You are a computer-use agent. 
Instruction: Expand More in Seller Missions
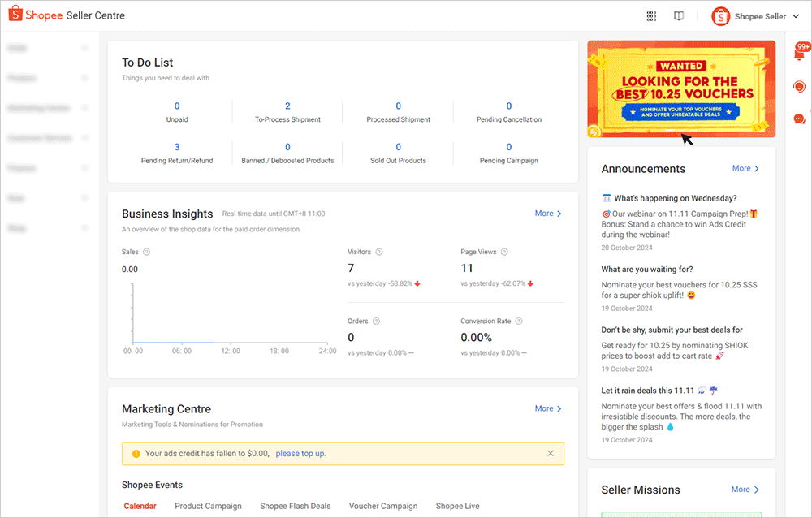[744, 490]
